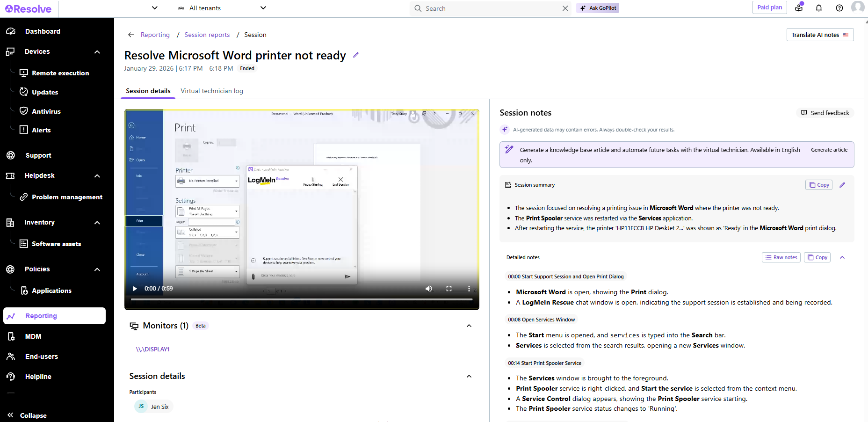Image resolution: width=868 pixels, height=422 pixels.
Task: Copy the Session summary
Action: point(819,185)
